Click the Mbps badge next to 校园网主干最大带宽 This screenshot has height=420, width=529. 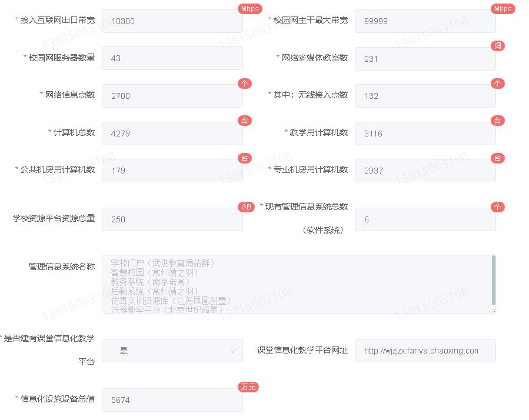(503, 9)
